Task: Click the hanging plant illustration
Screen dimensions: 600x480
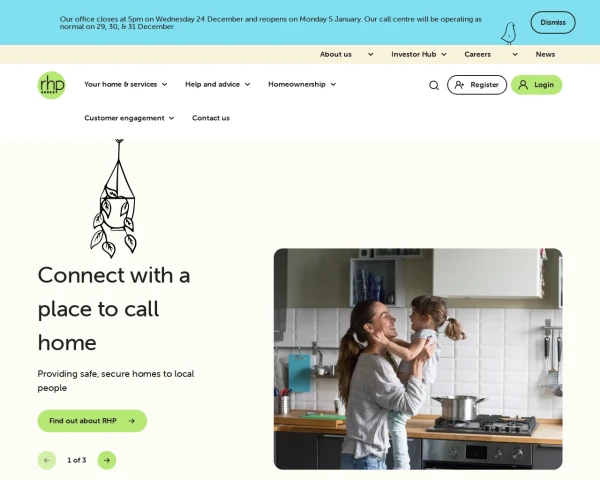Action: 114,198
